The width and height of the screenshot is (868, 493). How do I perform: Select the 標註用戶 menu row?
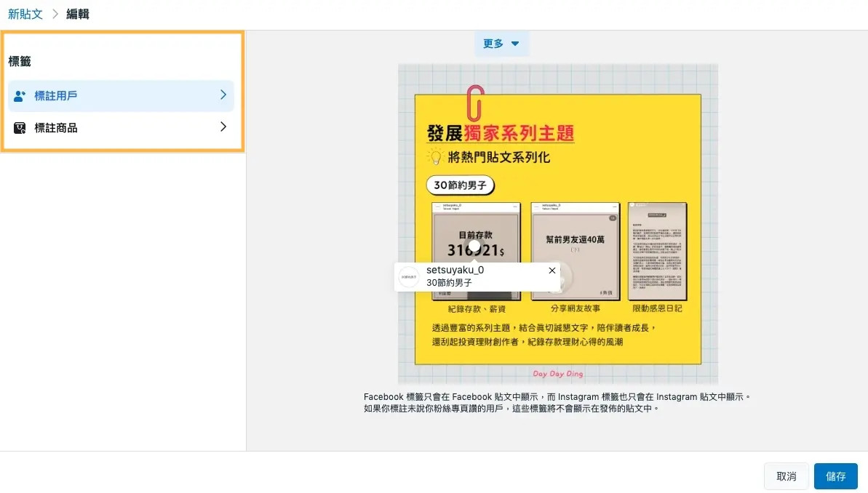click(122, 96)
